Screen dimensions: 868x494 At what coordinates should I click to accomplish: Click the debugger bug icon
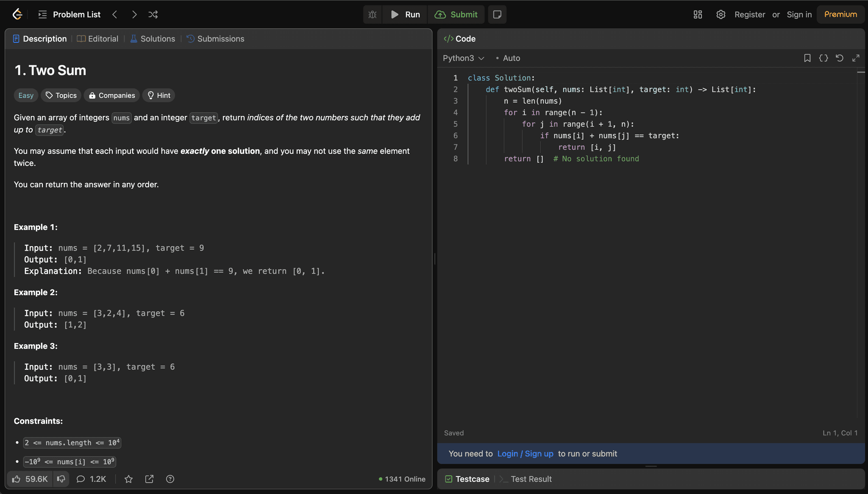(373, 14)
